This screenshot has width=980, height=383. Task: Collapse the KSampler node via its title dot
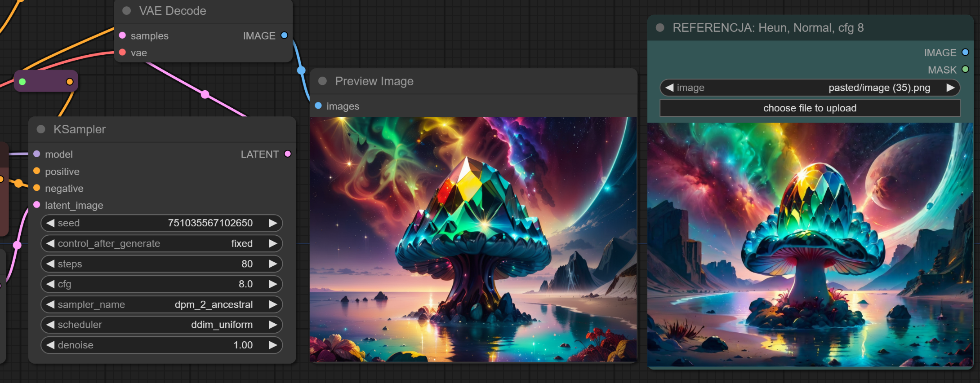coord(41,129)
